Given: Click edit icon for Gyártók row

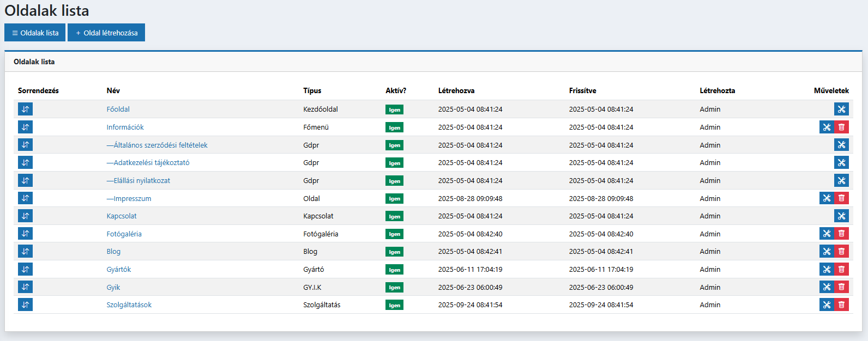Looking at the screenshot, I should click(x=827, y=269).
